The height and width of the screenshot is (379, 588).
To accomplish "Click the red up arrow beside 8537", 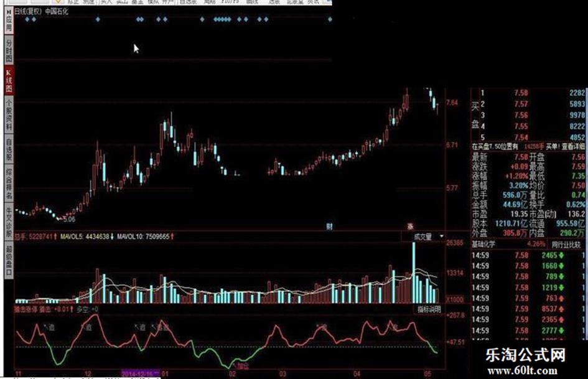I will pos(561,309).
